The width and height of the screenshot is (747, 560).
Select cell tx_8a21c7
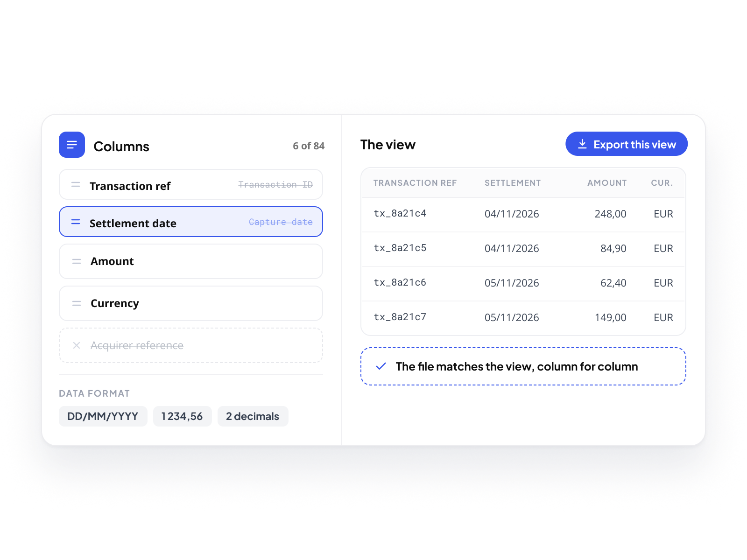400,317
